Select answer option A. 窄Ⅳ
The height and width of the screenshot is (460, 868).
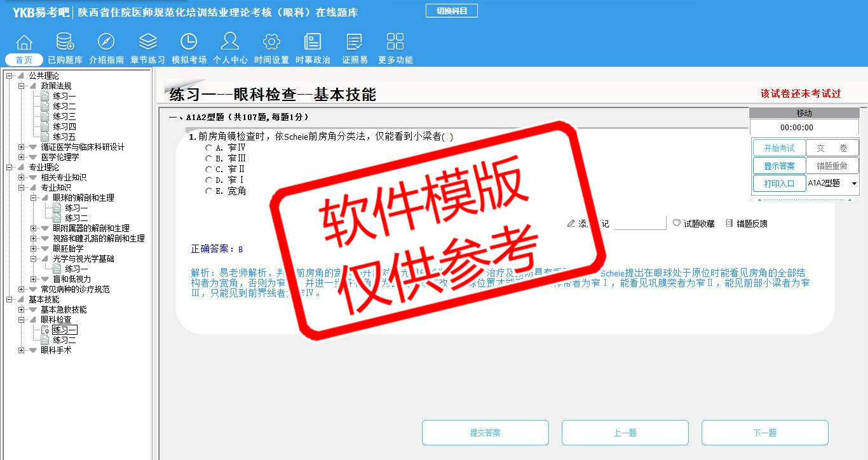(208, 147)
